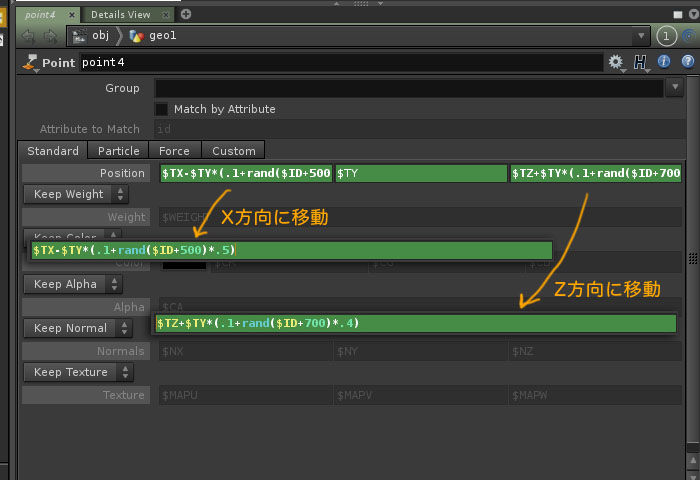Image resolution: width=700 pixels, height=480 pixels.
Task: Click the obj path segment
Action: click(101, 36)
